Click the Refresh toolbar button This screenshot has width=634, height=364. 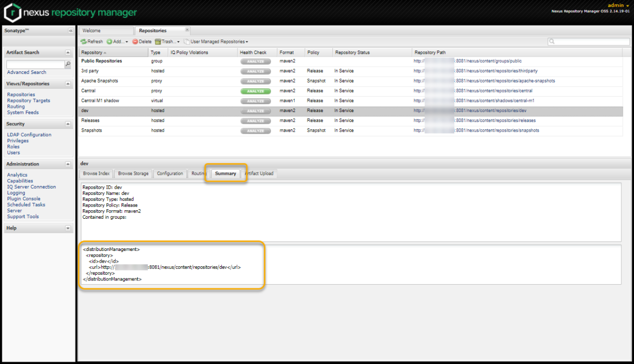92,42
